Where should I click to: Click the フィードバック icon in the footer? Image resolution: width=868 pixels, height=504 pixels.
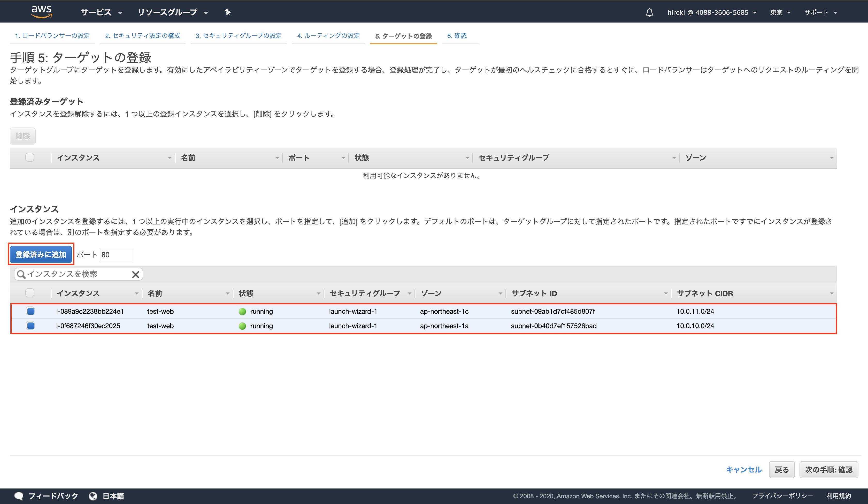pyautogui.click(x=19, y=496)
